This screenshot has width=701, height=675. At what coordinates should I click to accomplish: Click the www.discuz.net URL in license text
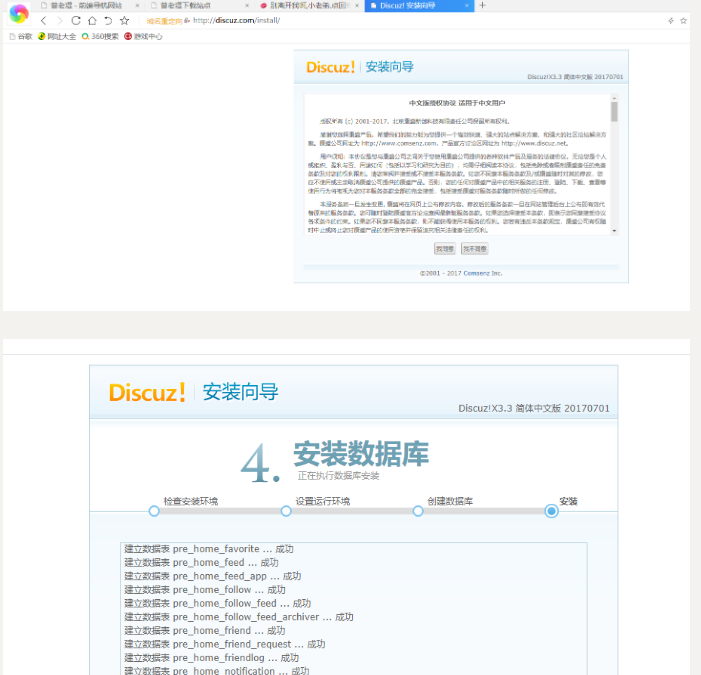[x=534, y=143]
